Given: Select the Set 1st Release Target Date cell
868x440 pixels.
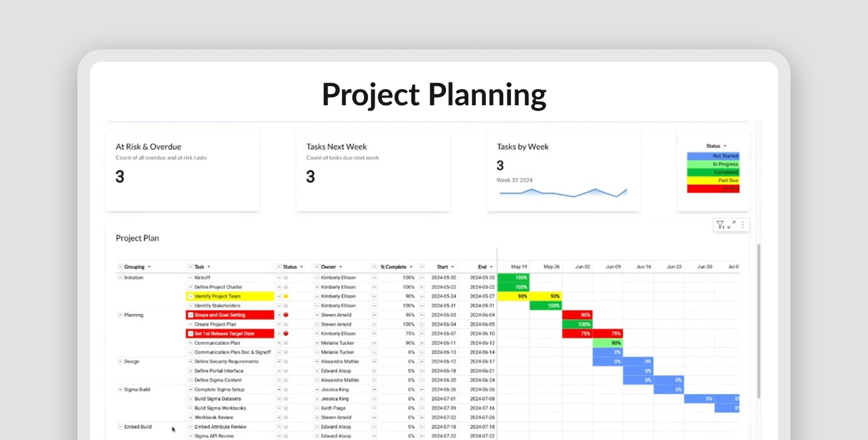Looking at the screenshot, I should pyautogui.click(x=230, y=334).
